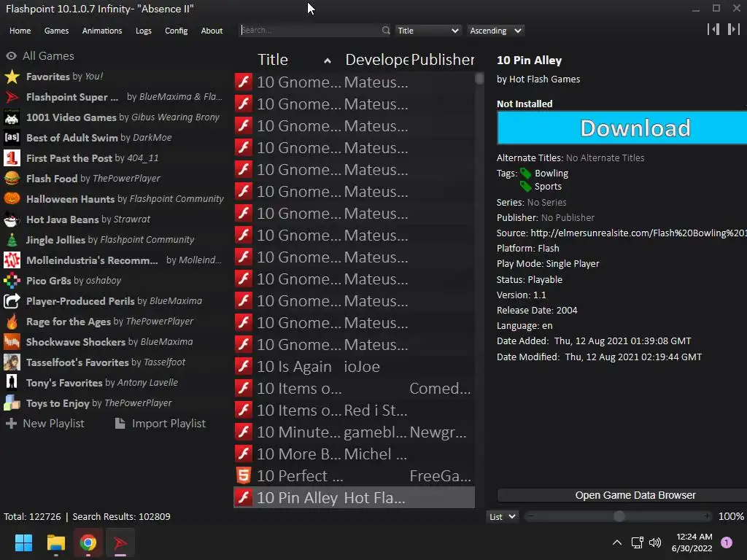
Task: Open Flashpoint Super playlist icon
Action: (12, 97)
